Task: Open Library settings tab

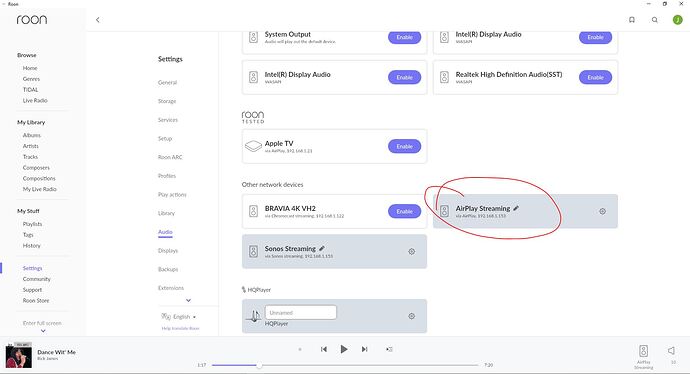Action: click(166, 213)
